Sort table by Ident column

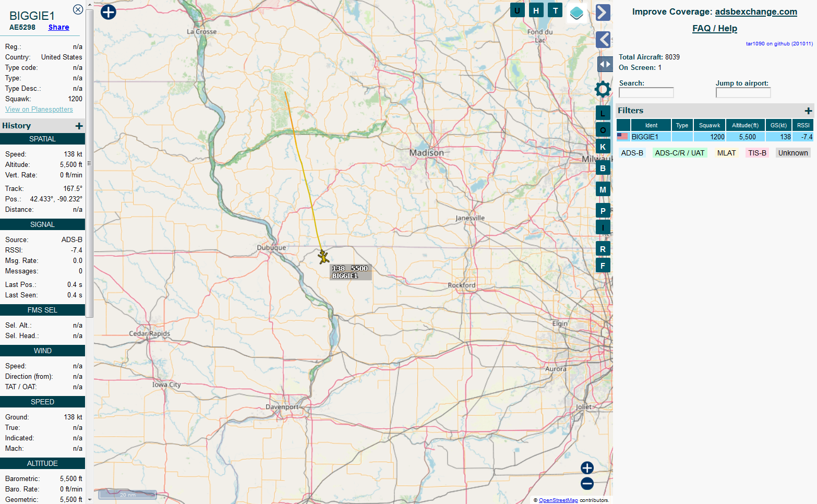(x=651, y=125)
